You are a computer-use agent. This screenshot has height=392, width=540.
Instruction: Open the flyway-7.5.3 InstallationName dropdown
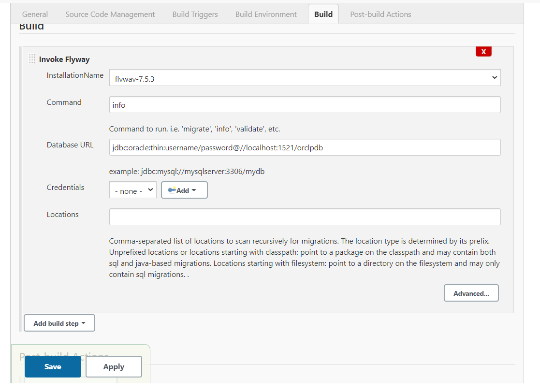click(x=305, y=77)
